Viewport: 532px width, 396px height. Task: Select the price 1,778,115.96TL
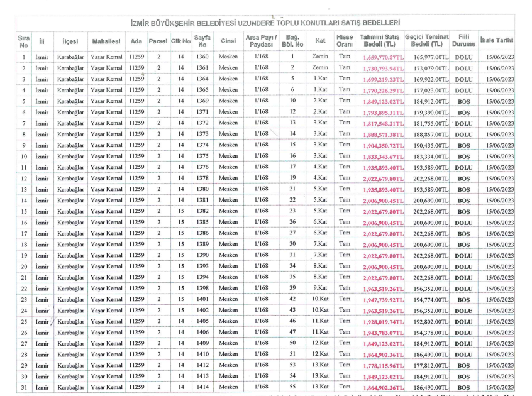click(x=384, y=366)
